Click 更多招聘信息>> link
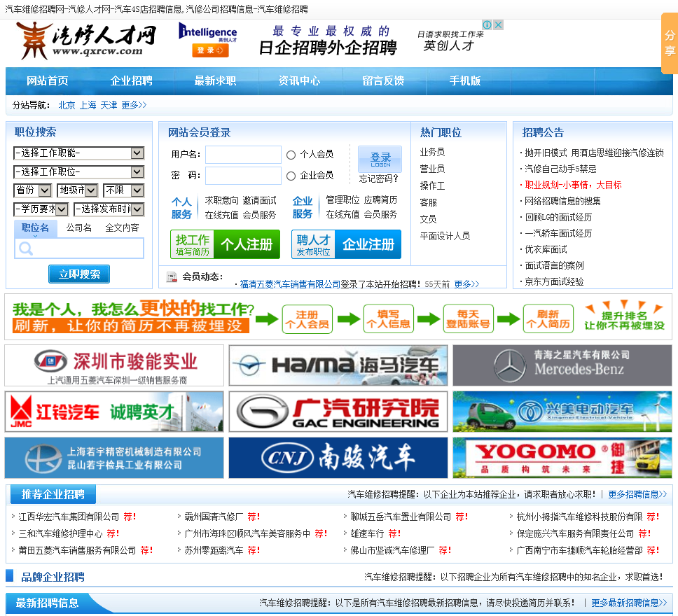 [x=638, y=494]
